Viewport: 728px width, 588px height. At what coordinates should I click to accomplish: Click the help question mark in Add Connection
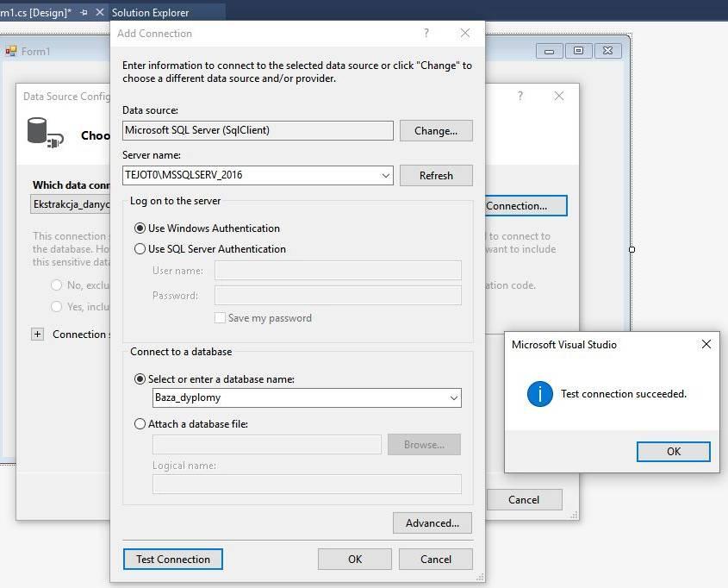pyautogui.click(x=426, y=33)
